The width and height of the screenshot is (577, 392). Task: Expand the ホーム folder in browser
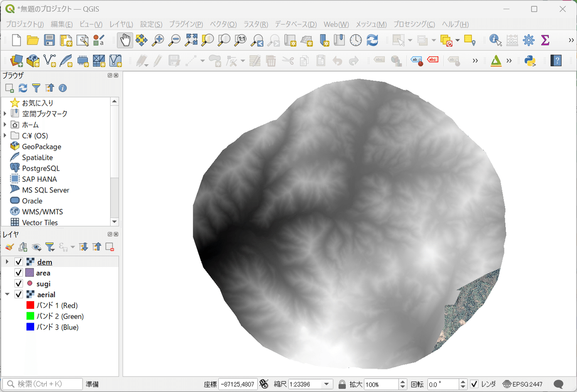(5, 125)
